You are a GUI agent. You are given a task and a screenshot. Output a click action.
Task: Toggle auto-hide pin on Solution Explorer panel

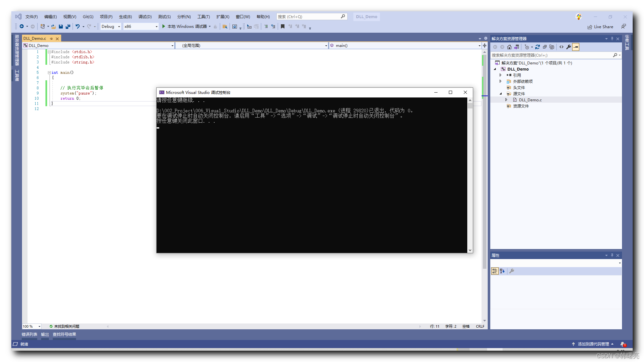[612, 39]
